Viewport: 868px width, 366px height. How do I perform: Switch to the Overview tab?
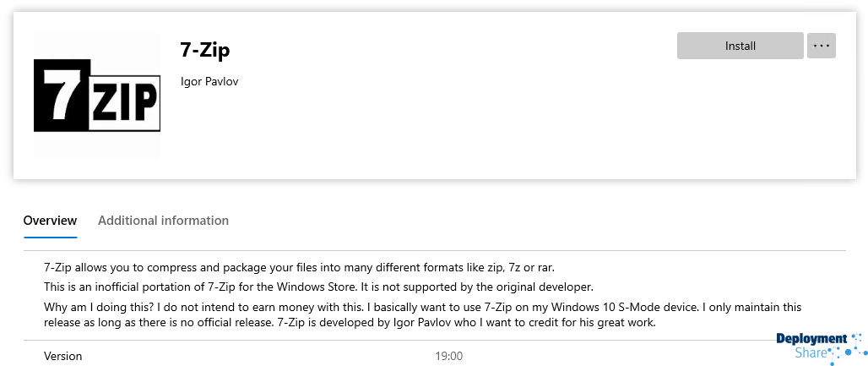(x=50, y=221)
